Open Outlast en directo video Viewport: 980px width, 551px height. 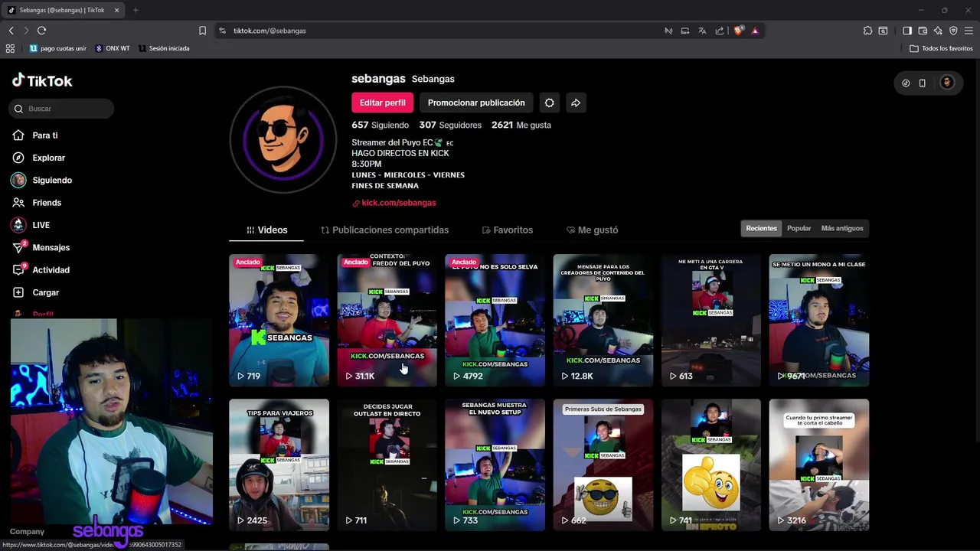tap(387, 465)
